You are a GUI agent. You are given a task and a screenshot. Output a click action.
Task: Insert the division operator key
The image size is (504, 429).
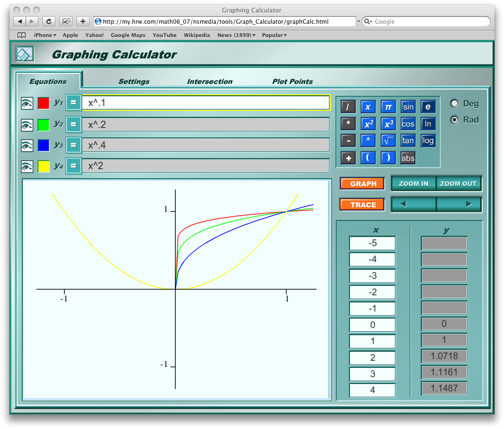(x=348, y=107)
